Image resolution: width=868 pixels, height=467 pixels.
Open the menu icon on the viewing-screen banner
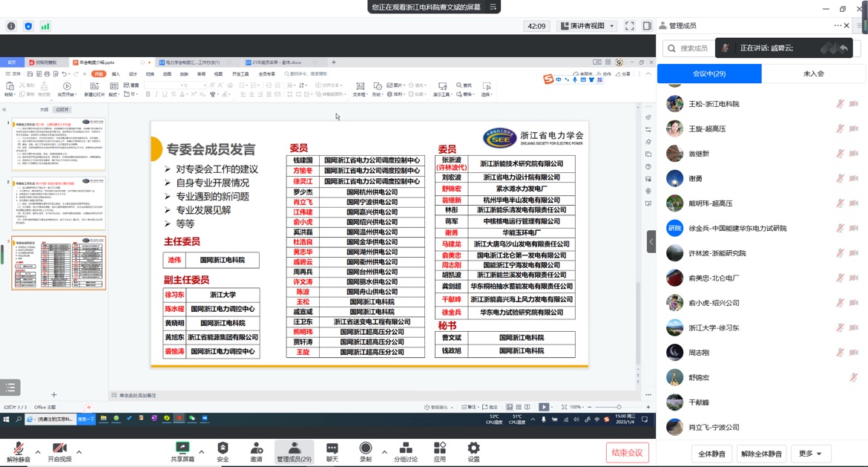point(493,7)
